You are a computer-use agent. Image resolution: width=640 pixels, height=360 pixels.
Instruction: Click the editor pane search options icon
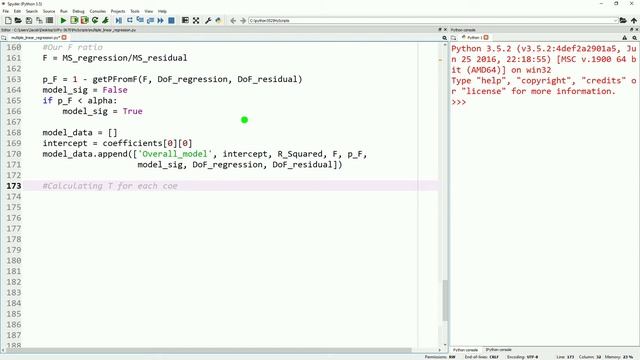[x=444, y=38]
